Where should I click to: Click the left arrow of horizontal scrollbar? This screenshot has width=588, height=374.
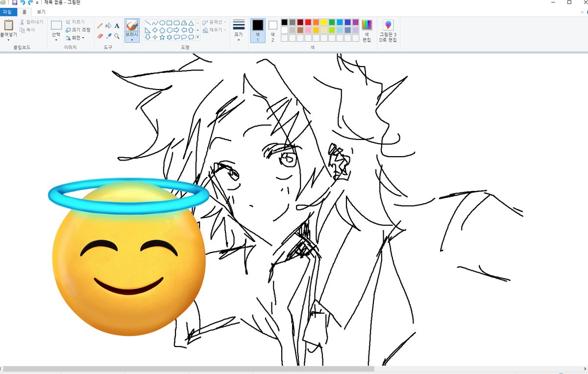[1, 369]
